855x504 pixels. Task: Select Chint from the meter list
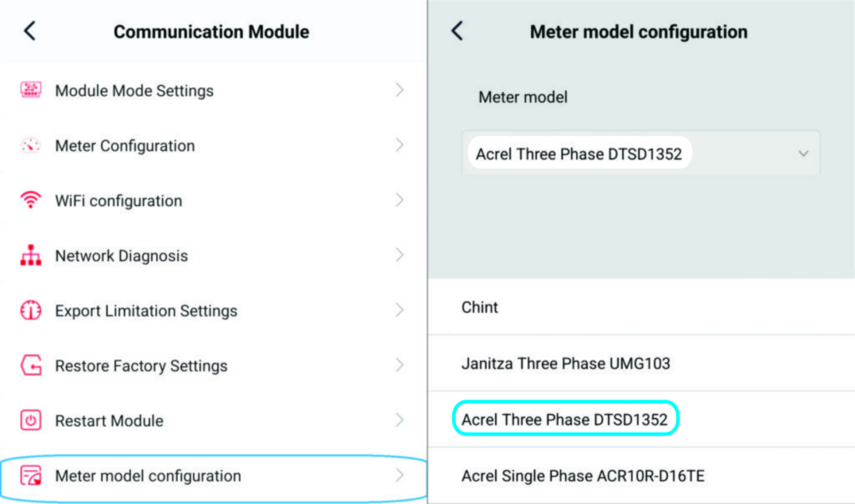[641, 307]
